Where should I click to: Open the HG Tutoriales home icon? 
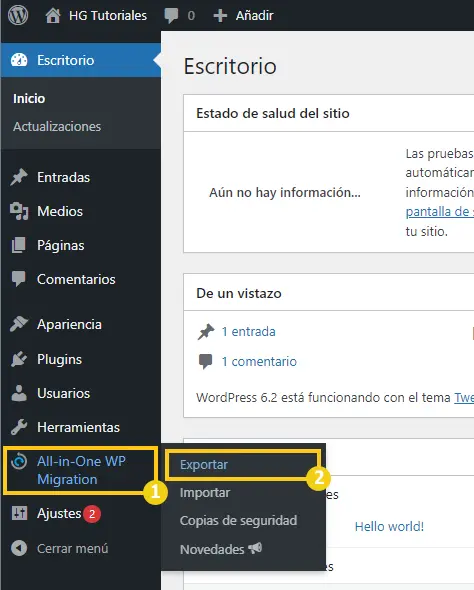pos(53,15)
